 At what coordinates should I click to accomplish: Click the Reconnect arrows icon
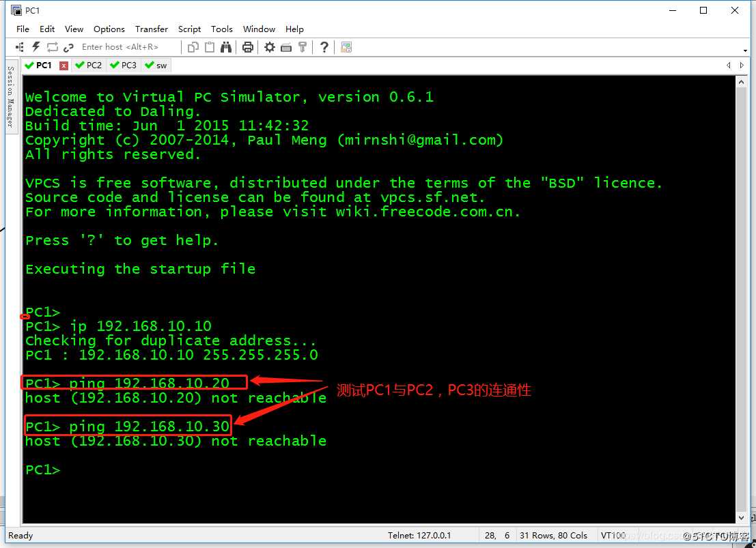[52, 47]
